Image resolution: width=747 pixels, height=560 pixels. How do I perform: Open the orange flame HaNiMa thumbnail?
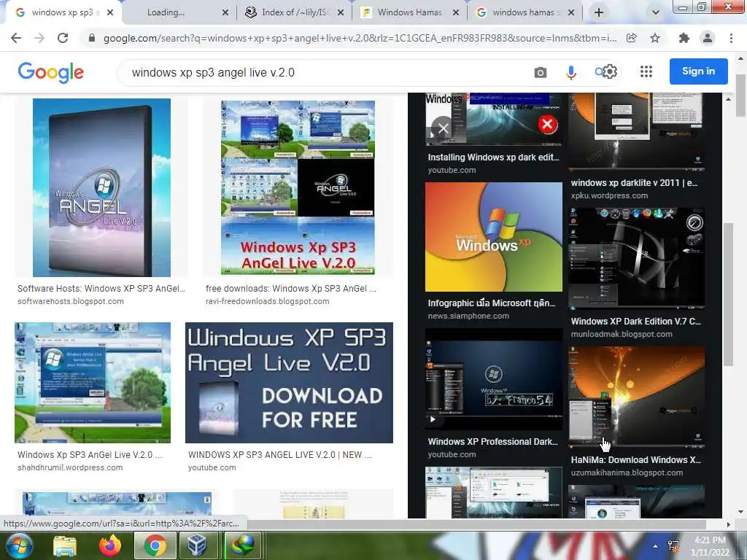636,397
